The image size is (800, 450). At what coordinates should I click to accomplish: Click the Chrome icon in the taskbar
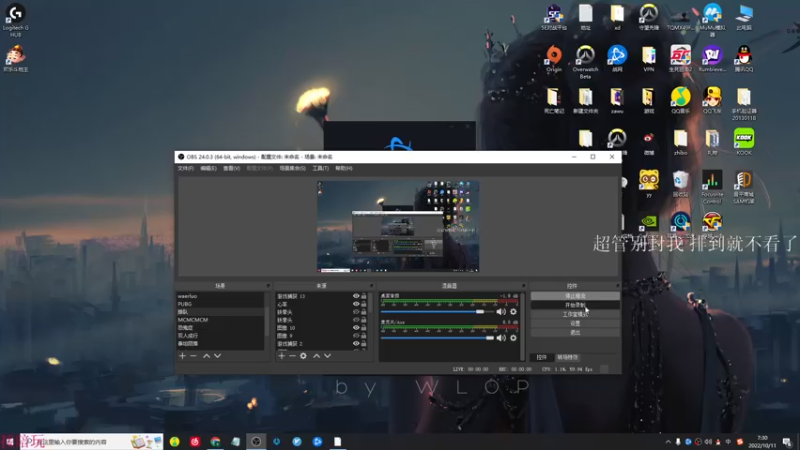tap(215, 442)
